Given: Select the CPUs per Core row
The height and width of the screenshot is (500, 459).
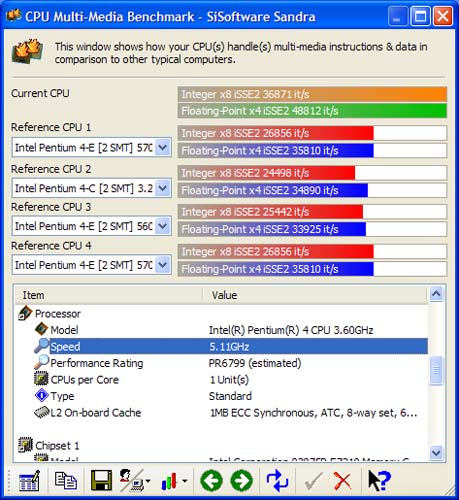Looking at the screenshot, I should tap(221, 380).
